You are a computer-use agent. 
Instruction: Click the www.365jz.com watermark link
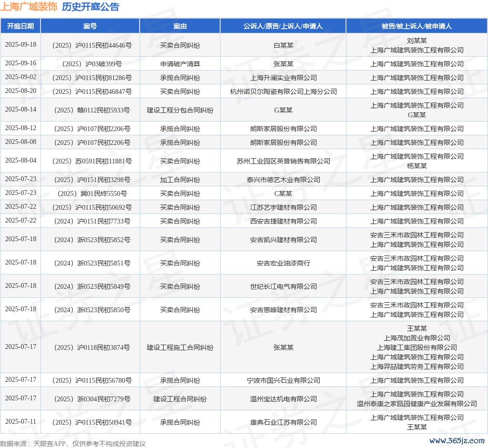point(457,441)
